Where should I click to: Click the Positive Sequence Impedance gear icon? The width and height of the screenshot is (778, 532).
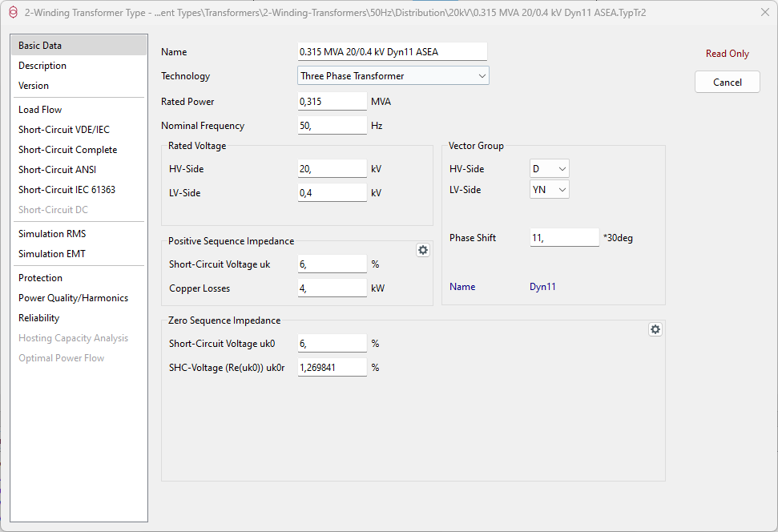point(423,250)
